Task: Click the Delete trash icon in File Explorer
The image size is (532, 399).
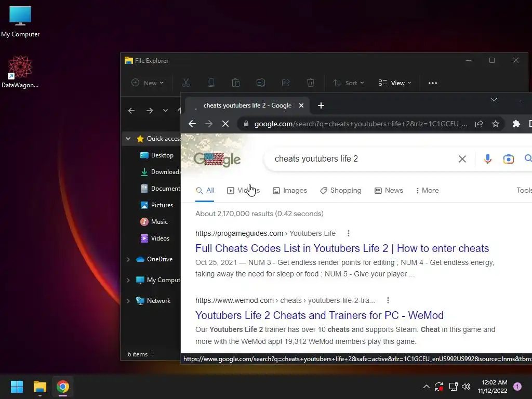Action: [x=311, y=83]
